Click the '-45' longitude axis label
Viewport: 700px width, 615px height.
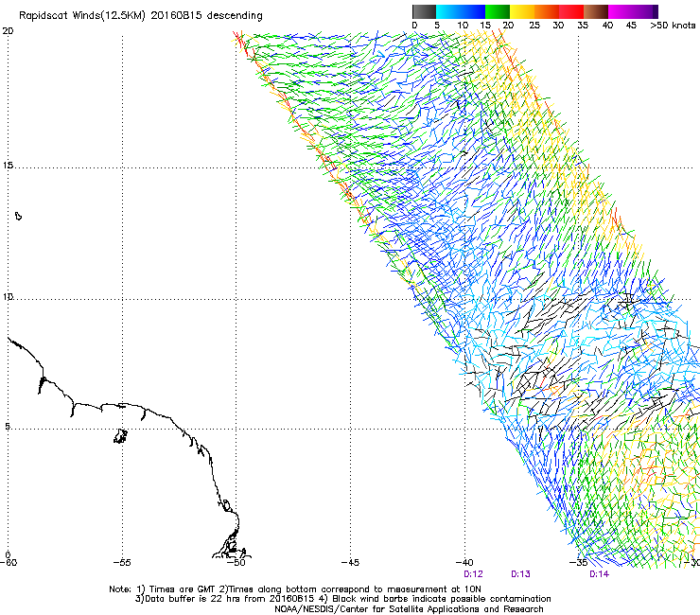[350, 562]
